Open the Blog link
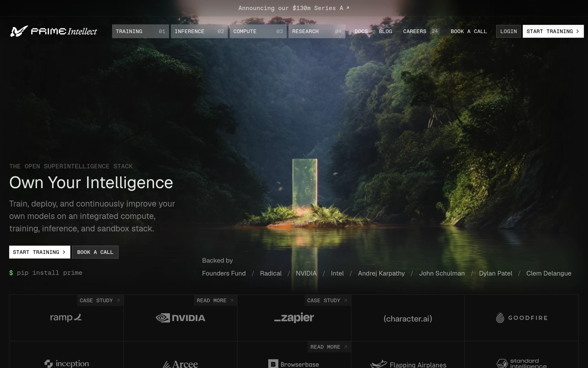 coord(385,31)
